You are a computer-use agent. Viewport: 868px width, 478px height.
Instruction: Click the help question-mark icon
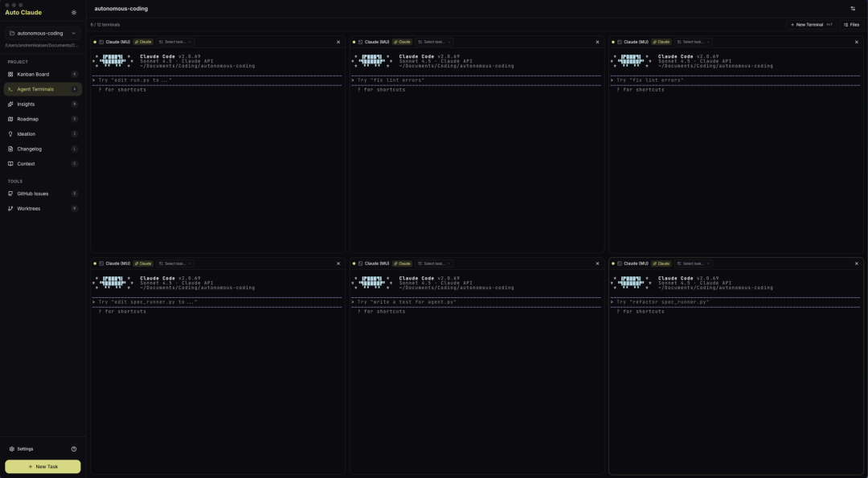click(74, 449)
